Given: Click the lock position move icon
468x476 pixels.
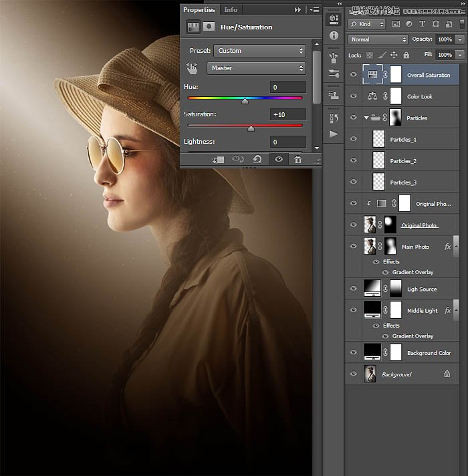Looking at the screenshot, I should (x=394, y=55).
